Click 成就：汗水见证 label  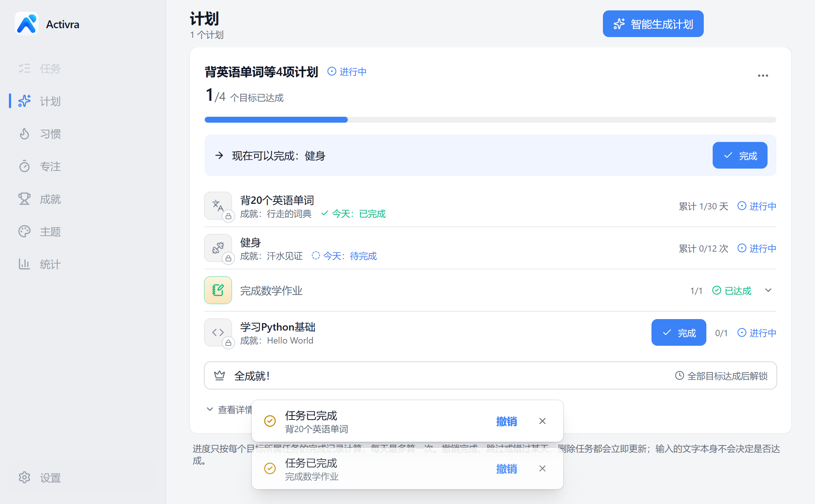(271, 256)
